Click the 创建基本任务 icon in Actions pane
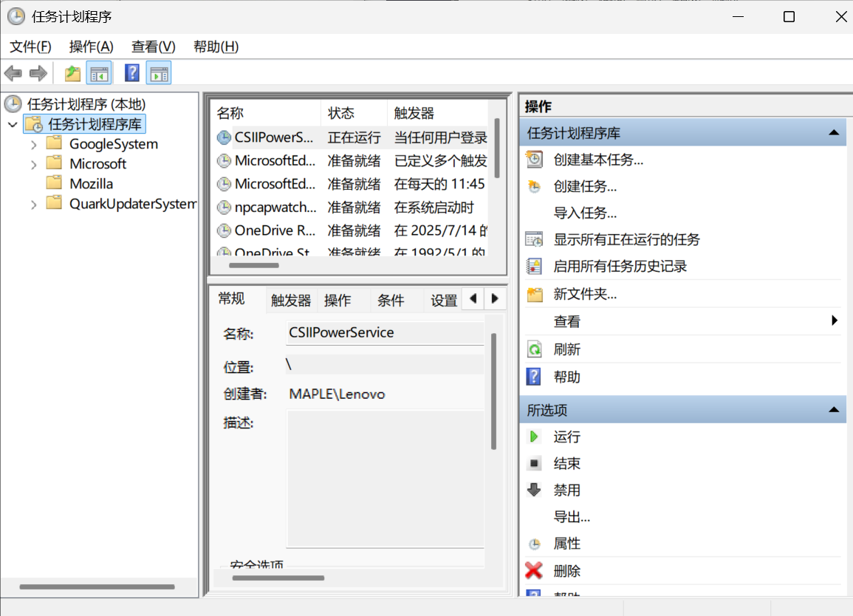The height and width of the screenshot is (616, 853). click(x=534, y=160)
